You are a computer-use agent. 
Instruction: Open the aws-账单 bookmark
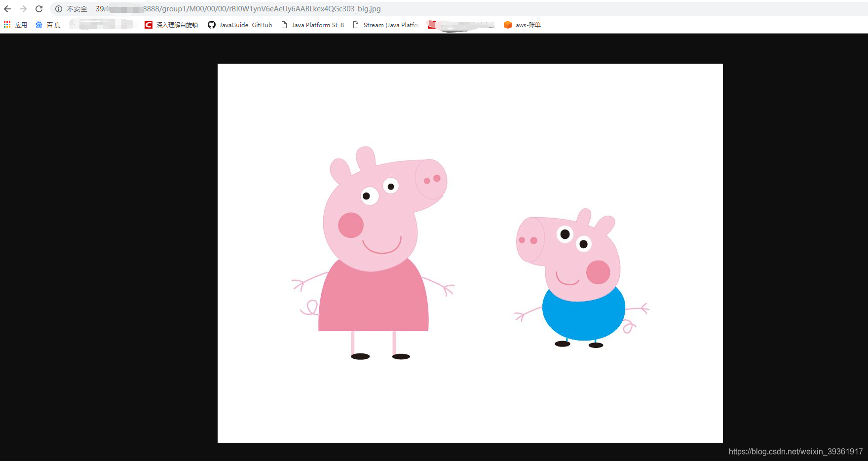click(x=522, y=25)
